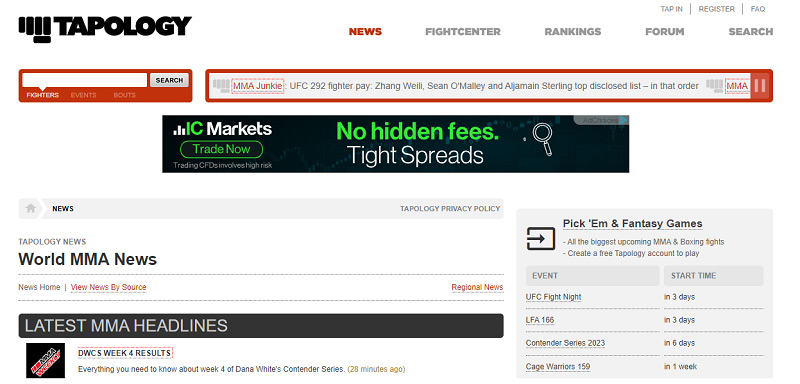Open the Contender Series 2023 event
Viewport: 800px width, 384px height.
click(x=565, y=343)
